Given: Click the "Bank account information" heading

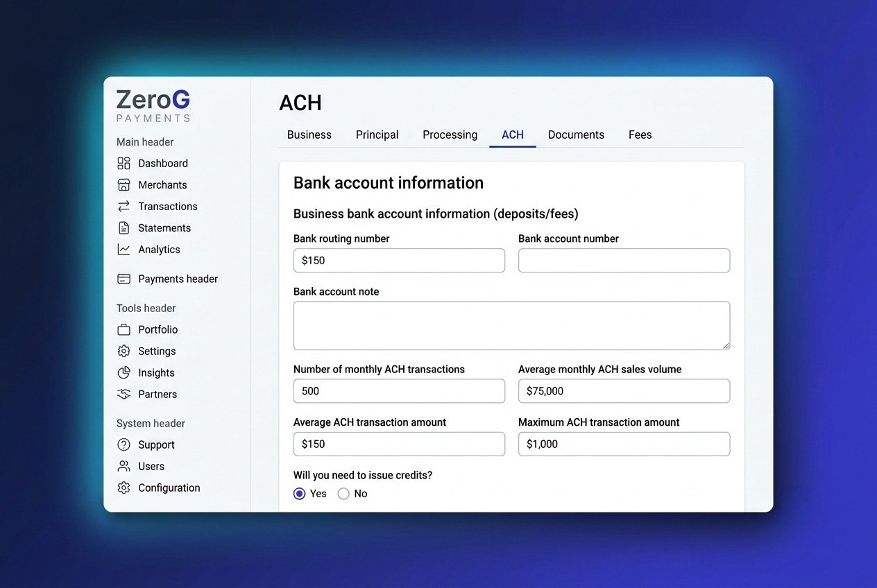Looking at the screenshot, I should point(389,183).
